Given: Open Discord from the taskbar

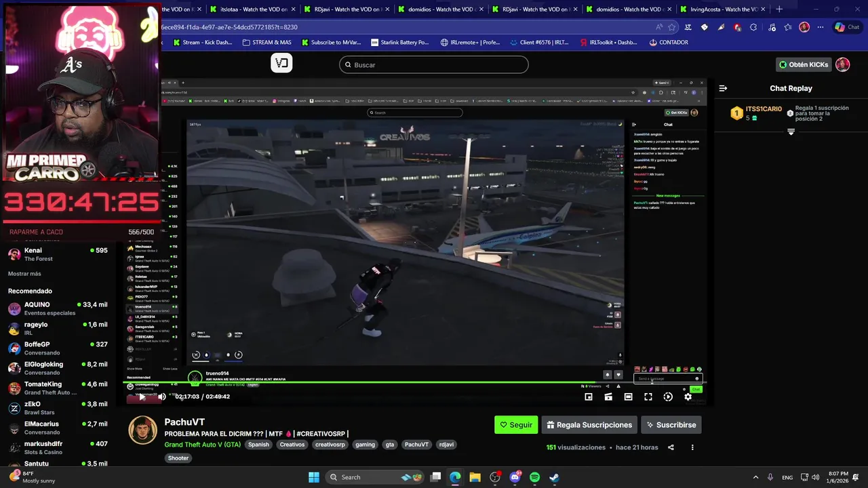Looking at the screenshot, I should (515, 477).
